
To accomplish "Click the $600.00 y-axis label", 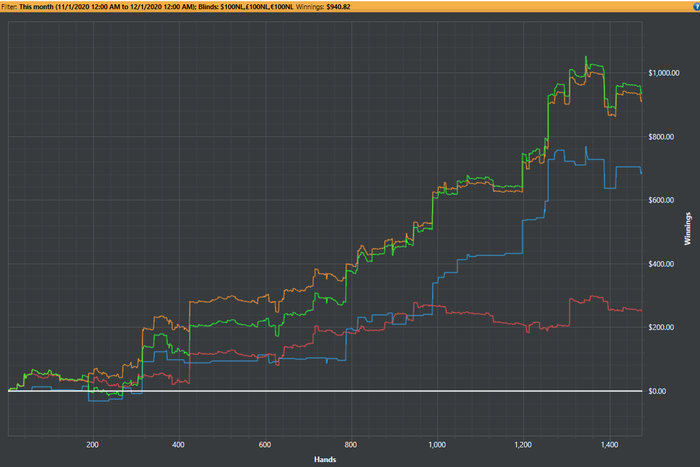I will (x=661, y=200).
